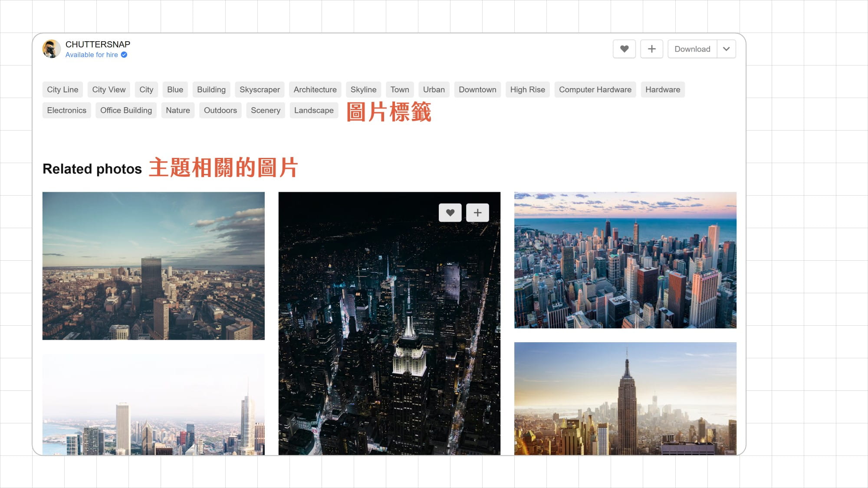
Task: Select the City View tag
Action: tap(109, 89)
